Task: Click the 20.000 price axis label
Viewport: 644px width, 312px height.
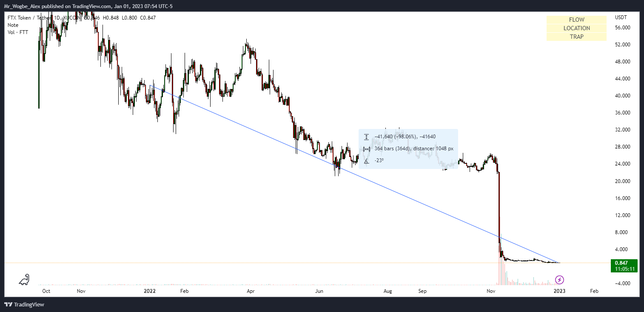Action: pos(623,181)
